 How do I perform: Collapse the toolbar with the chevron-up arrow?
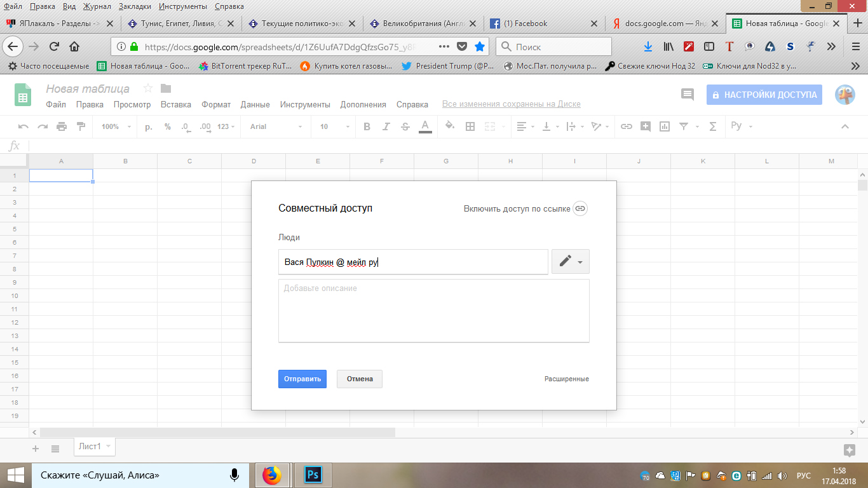pos(845,126)
